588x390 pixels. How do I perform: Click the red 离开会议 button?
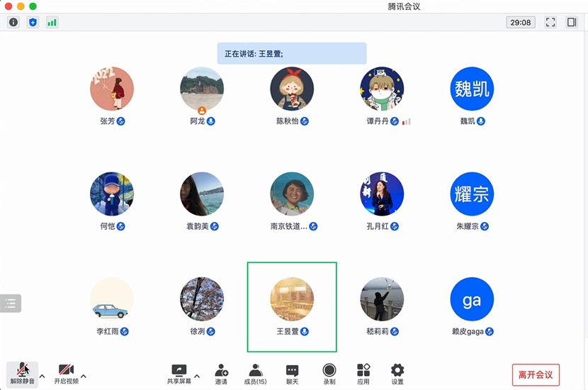coord(536,374)
